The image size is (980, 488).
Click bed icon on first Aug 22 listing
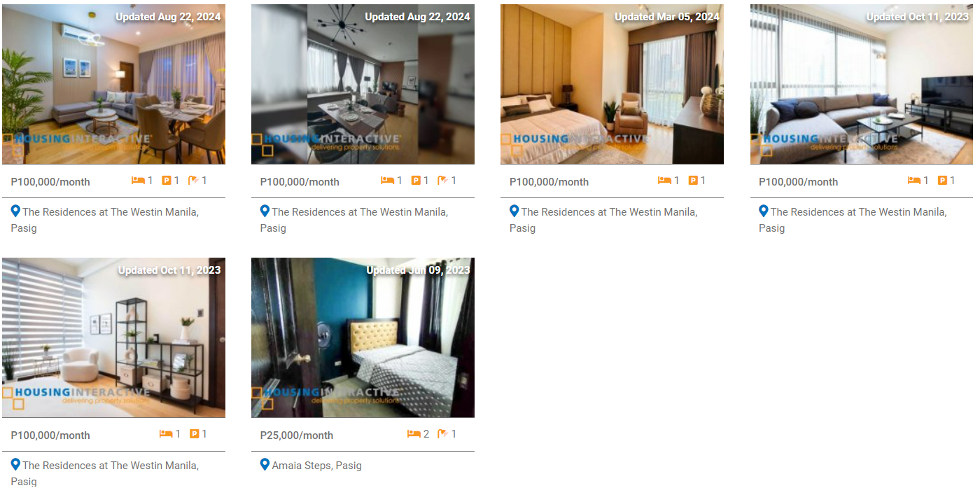[138, 181]
